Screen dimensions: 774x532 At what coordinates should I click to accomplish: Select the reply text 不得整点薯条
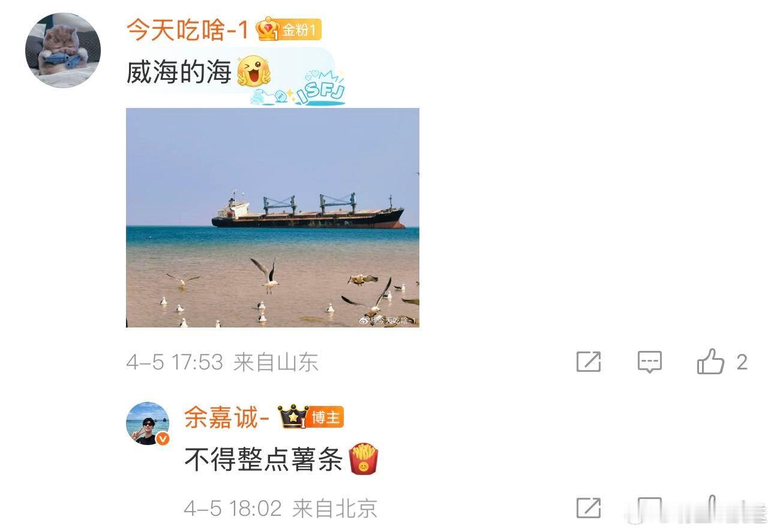(263, 460)
